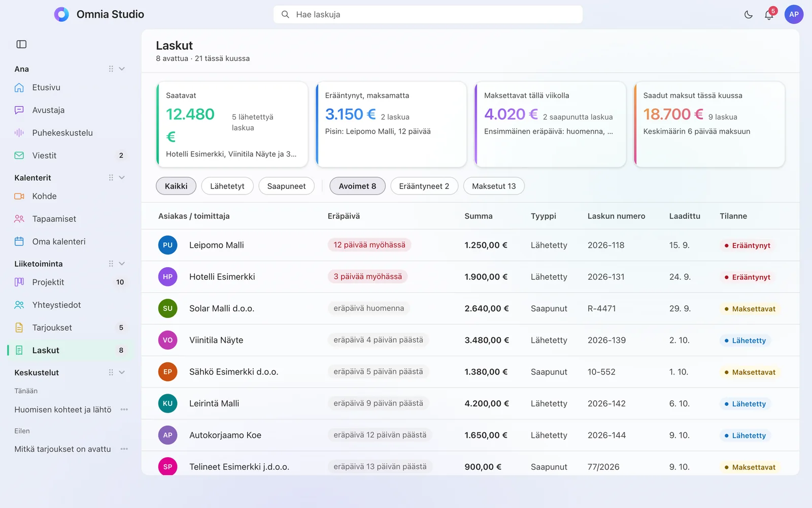Toggle the sidebar panel icon
Image resolution: width=812 pixels, height=508 pixels.
click(21, 44)
